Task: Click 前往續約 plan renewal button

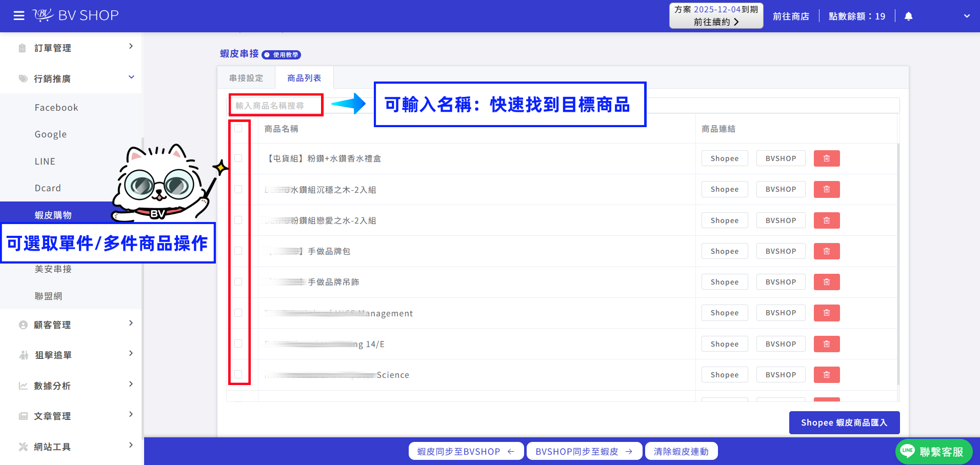Action: tap(716, 22)
